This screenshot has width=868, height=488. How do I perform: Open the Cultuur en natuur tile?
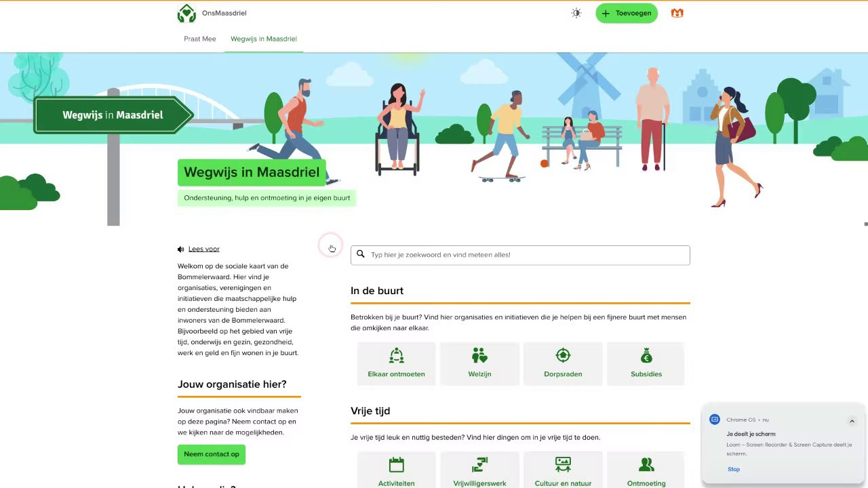[563, 470]
